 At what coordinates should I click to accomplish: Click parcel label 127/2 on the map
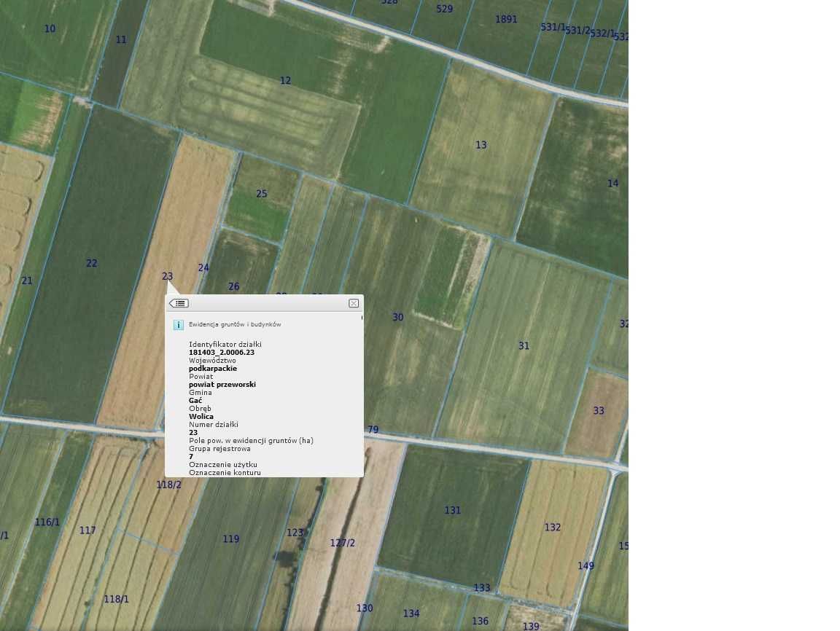coord(342,544)
